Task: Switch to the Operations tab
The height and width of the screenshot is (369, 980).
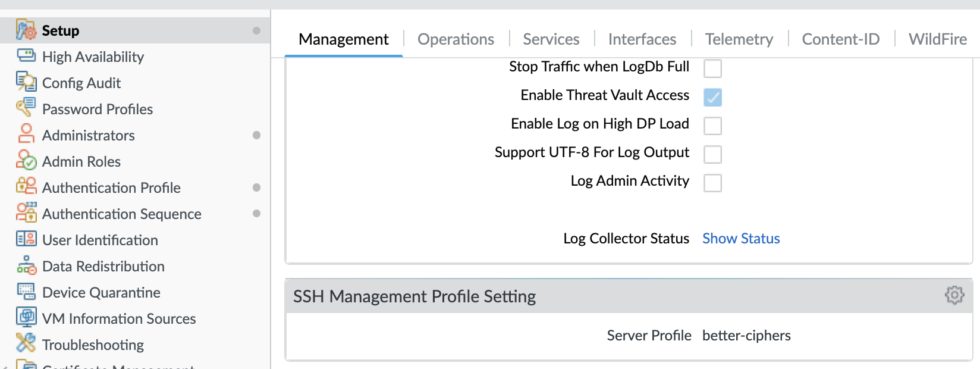Action: click(x=456, y=39)
